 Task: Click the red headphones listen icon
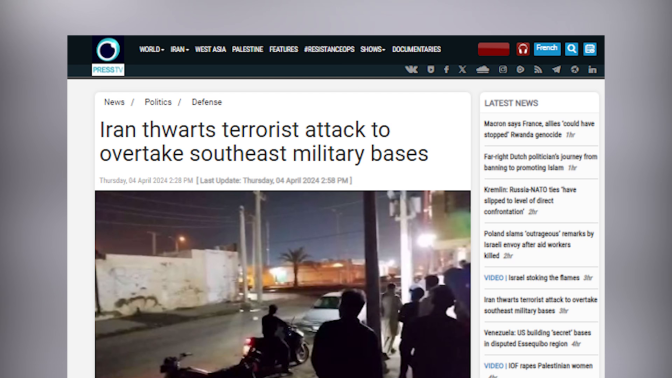[522, 49]
